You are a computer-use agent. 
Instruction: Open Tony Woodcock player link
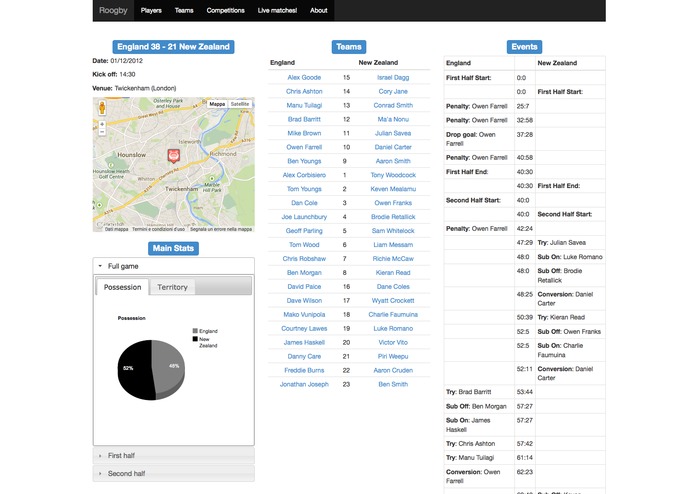pyautogui.click(x=393, y=175)
